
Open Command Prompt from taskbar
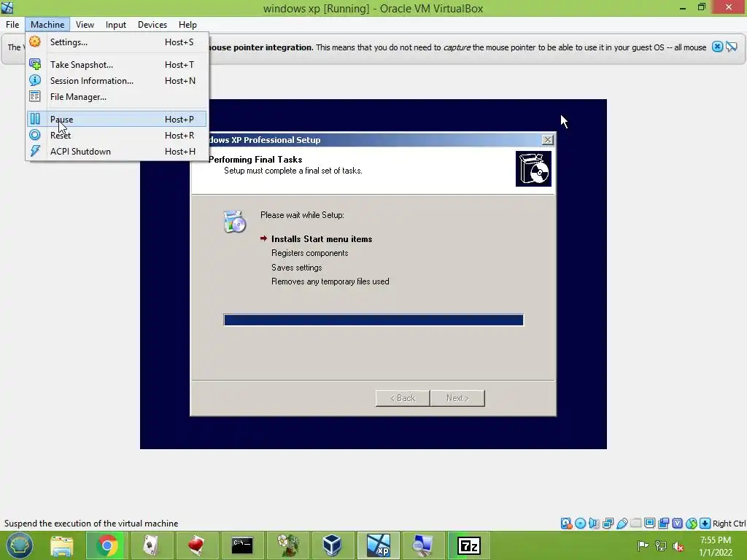tap(241, 545)
